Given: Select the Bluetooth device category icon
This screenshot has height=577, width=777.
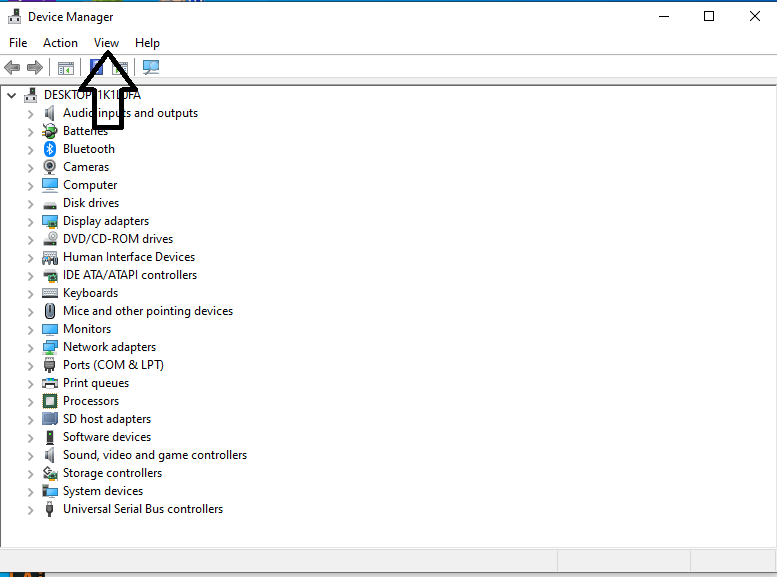Looking at the screenshot, I should (50, 149).
